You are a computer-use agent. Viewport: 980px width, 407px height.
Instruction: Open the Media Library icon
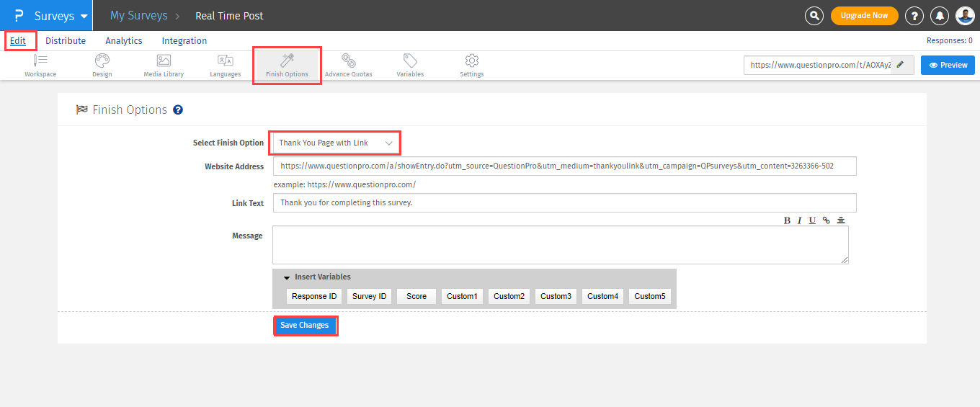click(164, 61)
